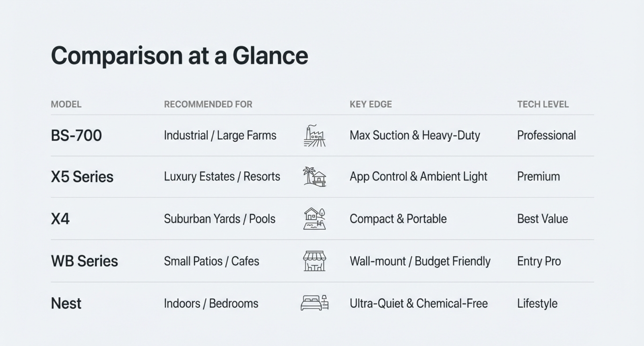Select the BS-700 model name

[76, 136]
